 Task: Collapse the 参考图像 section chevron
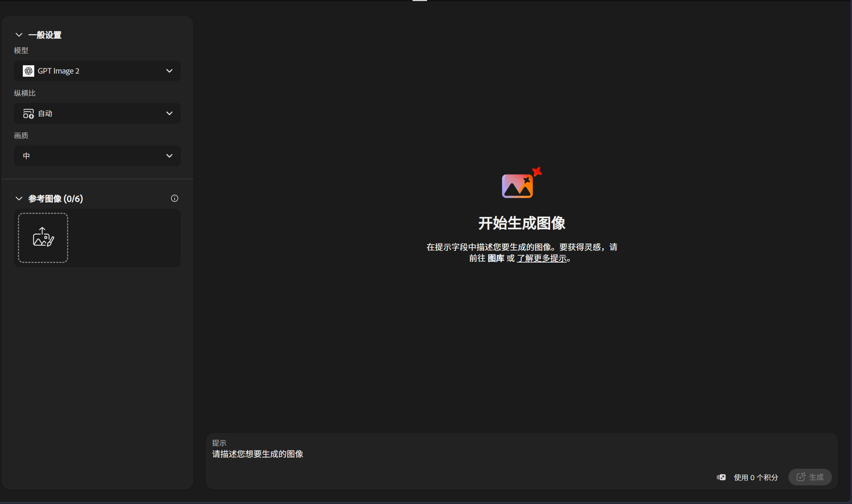19,199
